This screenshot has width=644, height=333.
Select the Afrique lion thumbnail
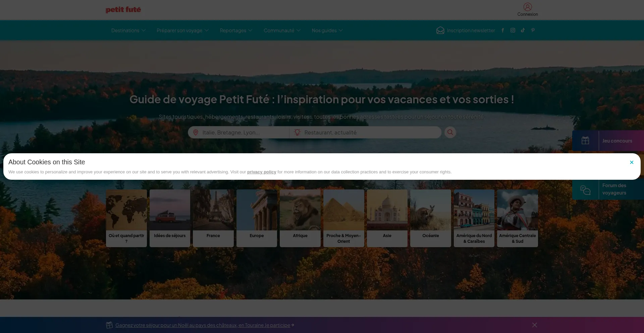[x=300, y=210]
